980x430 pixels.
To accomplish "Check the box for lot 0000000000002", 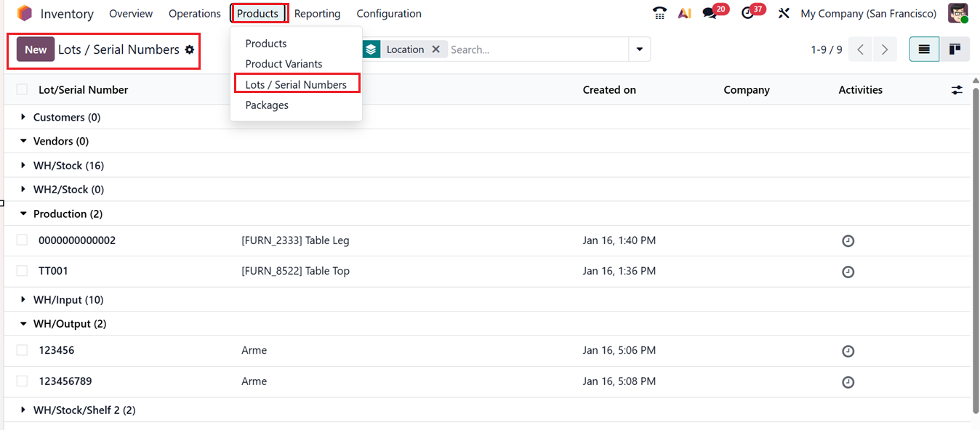I will pyautogui.click(x=23, y=240).
